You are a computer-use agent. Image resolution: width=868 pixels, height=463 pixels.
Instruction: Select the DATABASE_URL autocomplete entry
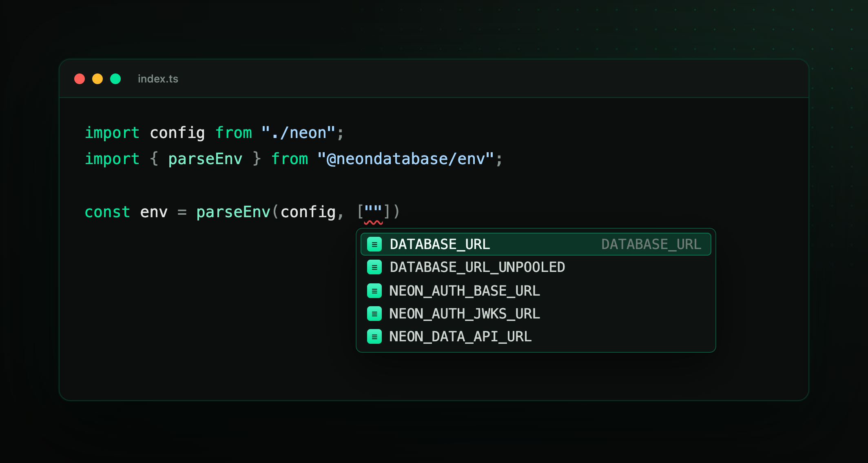[536, 244]
